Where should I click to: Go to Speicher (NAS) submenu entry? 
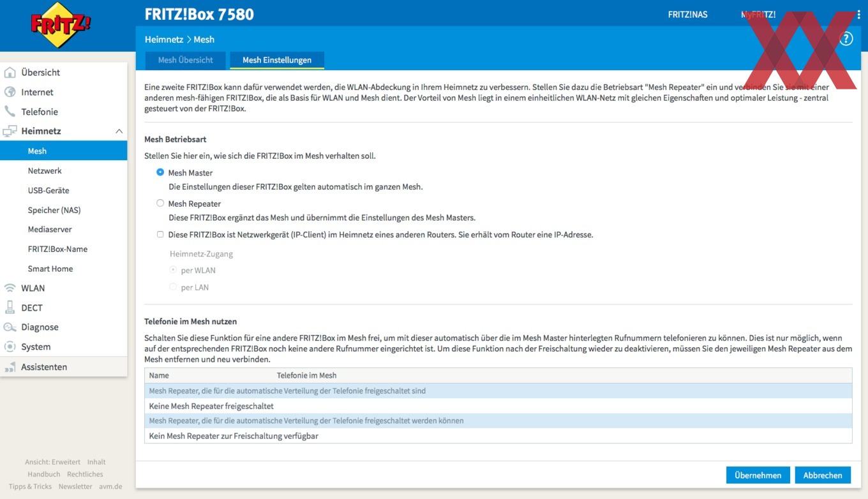(54, 210)
